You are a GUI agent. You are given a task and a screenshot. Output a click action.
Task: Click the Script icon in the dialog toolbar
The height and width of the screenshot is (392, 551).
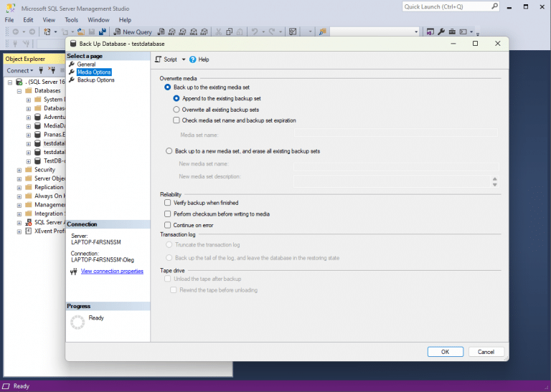[x=159, y=59]
